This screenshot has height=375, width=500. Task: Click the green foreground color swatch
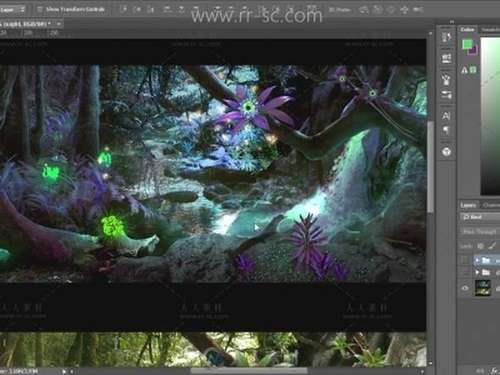[467, 44]
